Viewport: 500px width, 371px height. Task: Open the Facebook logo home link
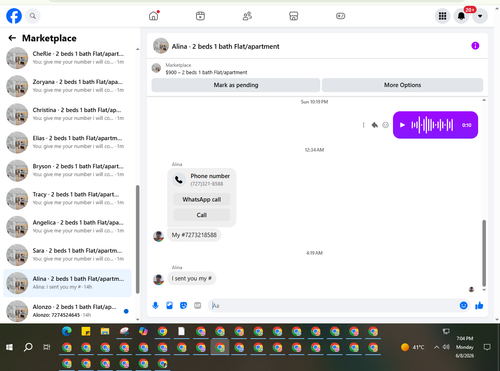14,16
